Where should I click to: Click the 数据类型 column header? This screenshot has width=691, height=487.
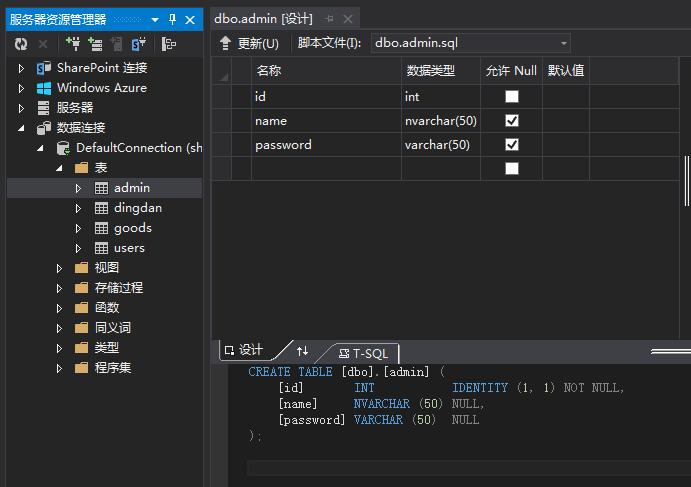pyautogui.click(x=441, y=71)
